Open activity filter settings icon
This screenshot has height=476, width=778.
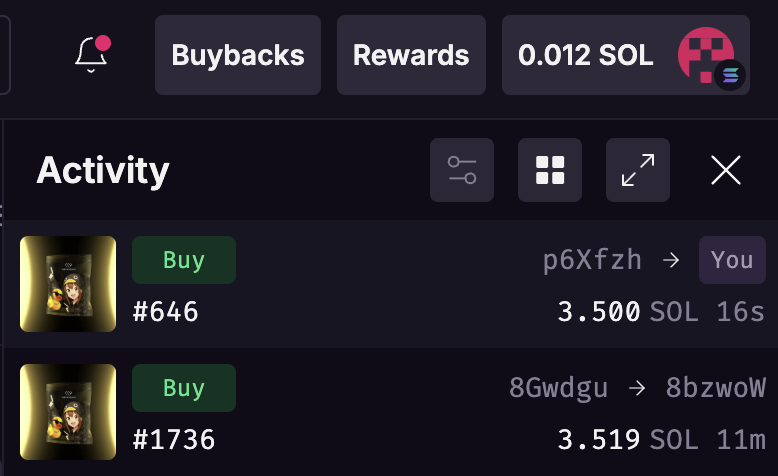tap(462, 170)
